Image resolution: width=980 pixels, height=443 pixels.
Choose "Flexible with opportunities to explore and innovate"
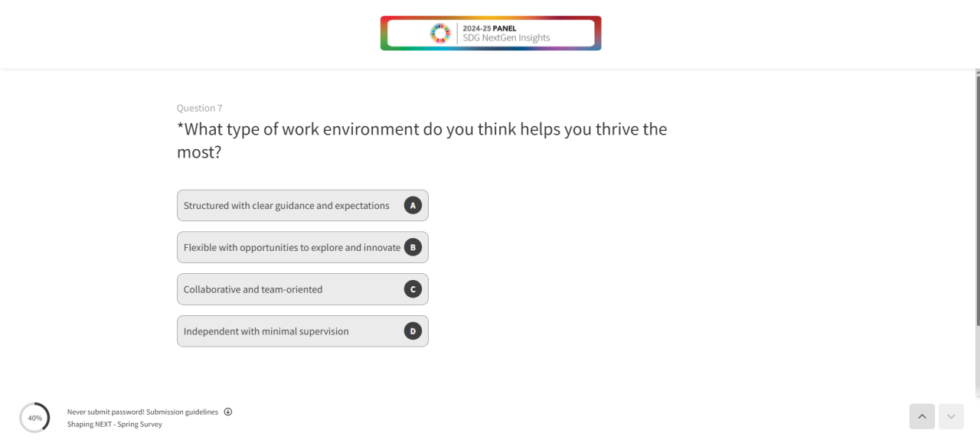click(x=292, y=248)
